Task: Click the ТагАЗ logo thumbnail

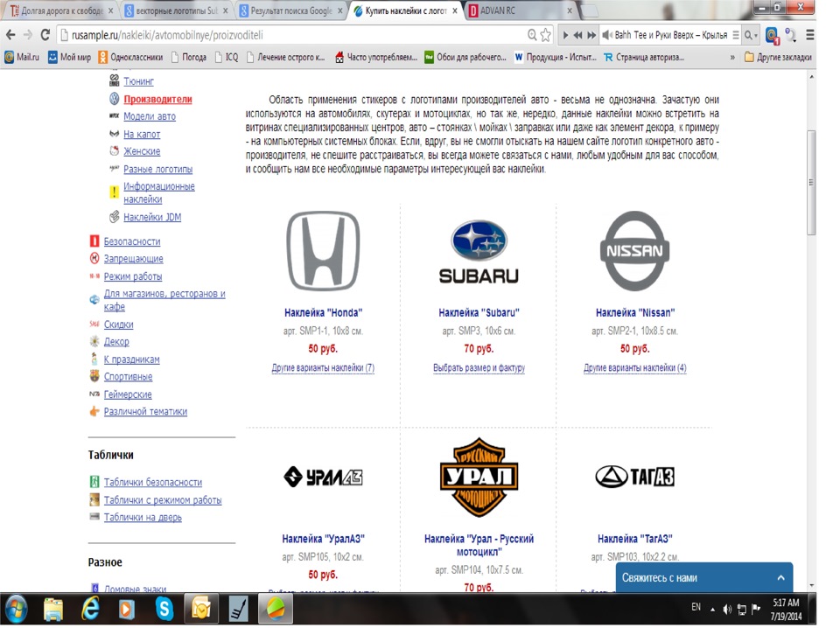Action: coord(635,476)
